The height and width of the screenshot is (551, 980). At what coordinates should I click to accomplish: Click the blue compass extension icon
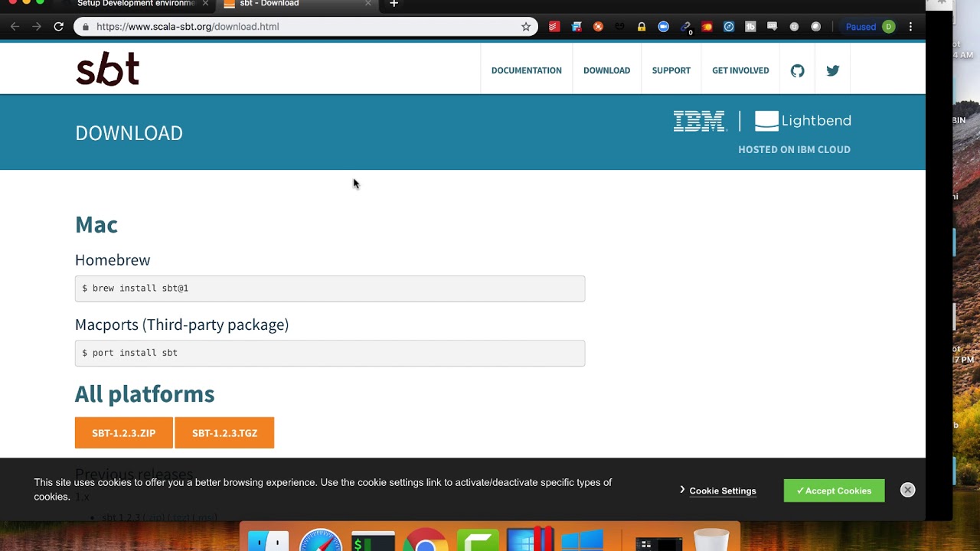pyautogui.click(x=729, y=27)
